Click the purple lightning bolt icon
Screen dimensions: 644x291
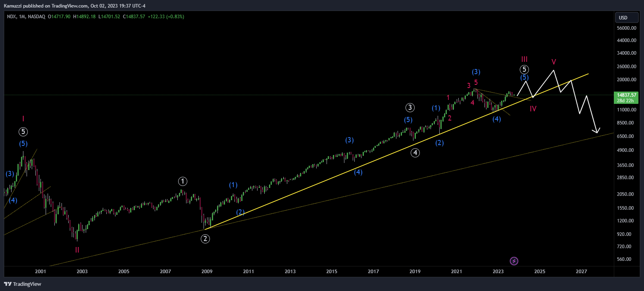(x=514, y=261)
